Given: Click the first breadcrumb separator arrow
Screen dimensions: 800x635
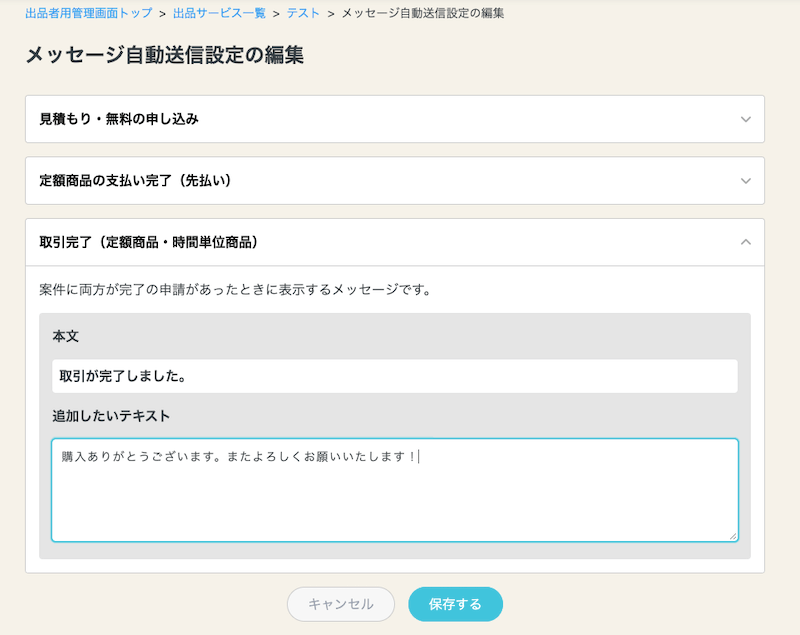Looking at the screenshot, I should click(162, 14).
